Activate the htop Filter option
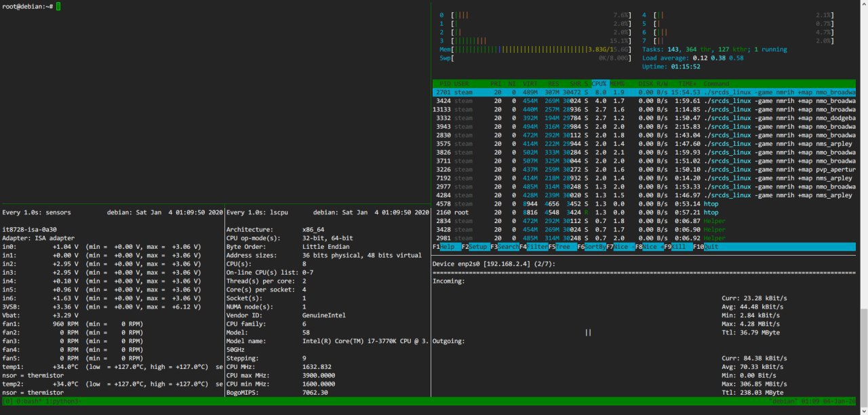The width and height of the screenshot is (868, 415). click(534, 247)
